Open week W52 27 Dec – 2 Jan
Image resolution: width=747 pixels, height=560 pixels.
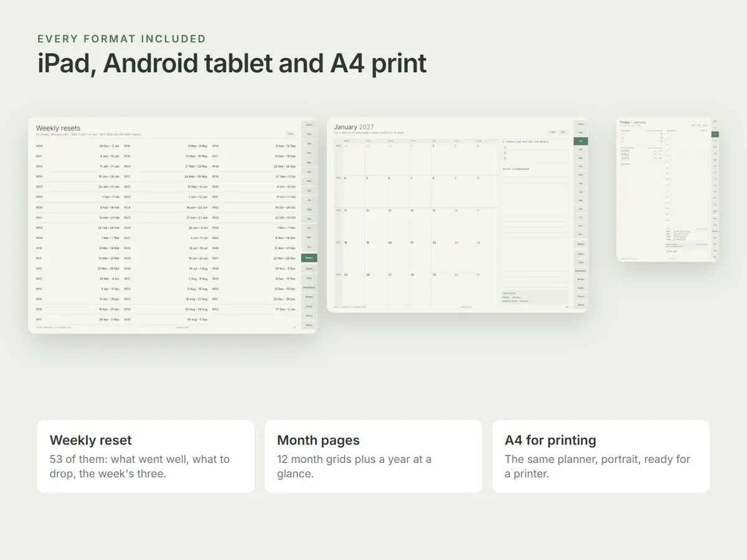(x=254, y=309)
